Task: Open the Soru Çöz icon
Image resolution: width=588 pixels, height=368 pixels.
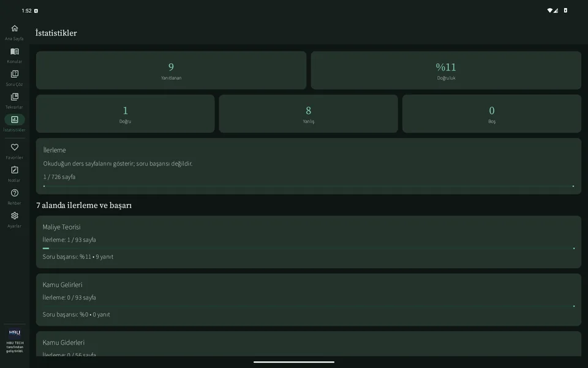Action: 15,74
